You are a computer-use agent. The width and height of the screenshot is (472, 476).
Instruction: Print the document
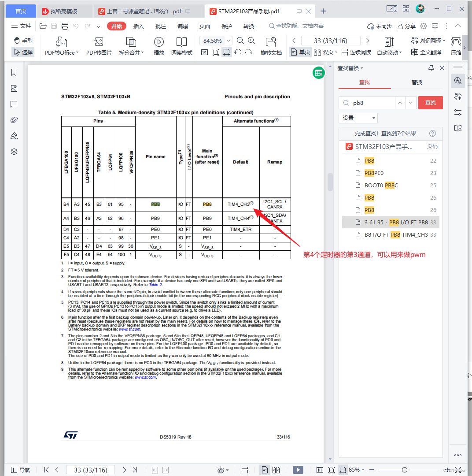pyautogui.click(x=65, y=26)
